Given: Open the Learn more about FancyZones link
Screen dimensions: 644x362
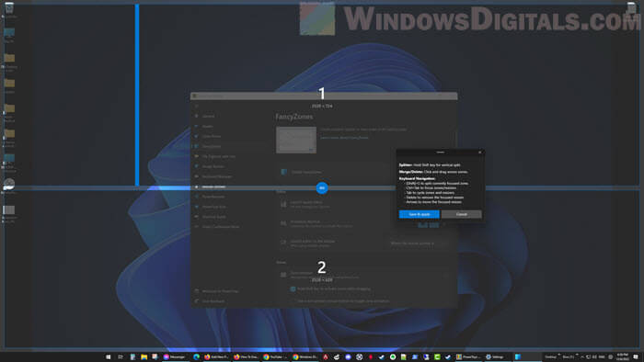Looking at the screenshot, I should pyautogui.click(x=344, y=138).
